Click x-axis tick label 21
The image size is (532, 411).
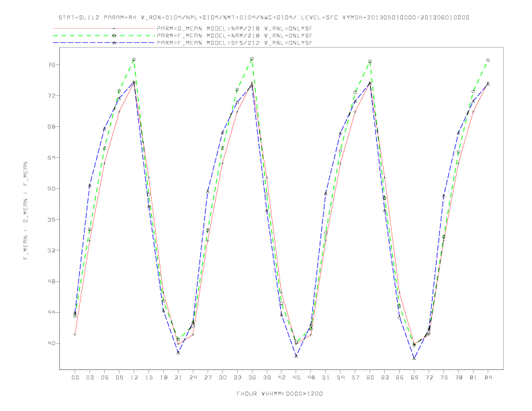[x=178, y=377]
